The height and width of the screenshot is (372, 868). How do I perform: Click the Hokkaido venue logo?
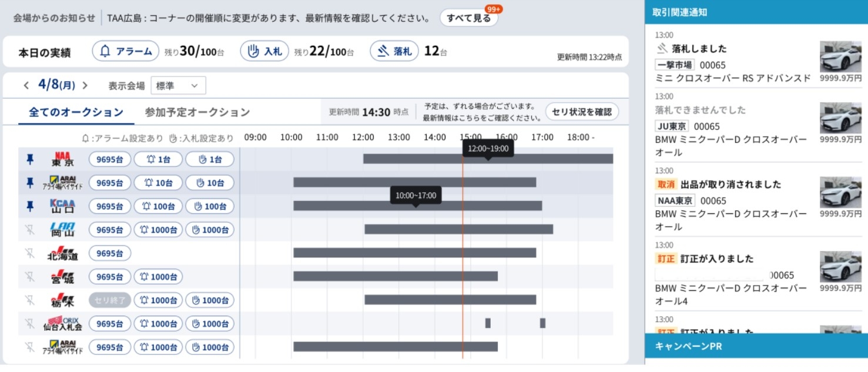click(x=63, y=253)
